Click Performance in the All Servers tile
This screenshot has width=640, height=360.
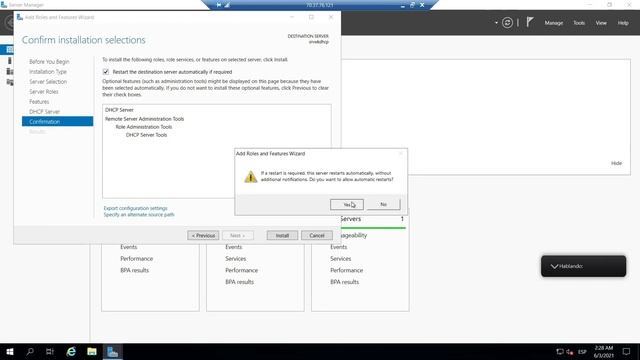(347, 270)
